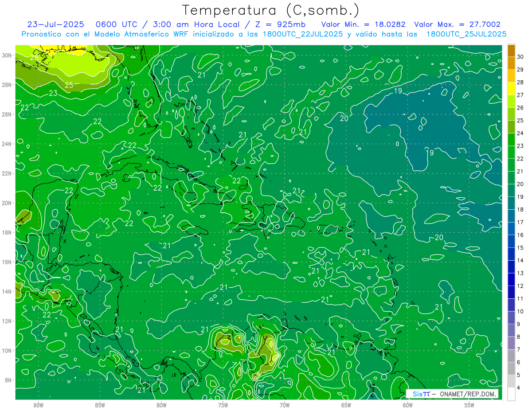Click the 80W longitude axis label
This screenshot has width=532, height=411.
[x=161, y=405]
